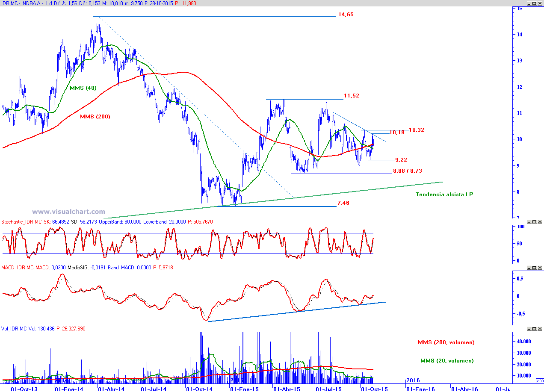This screenshot has height=392, width=544.
Task: Select the 8,88 / 8,73 support label
Action: point(408,171)
